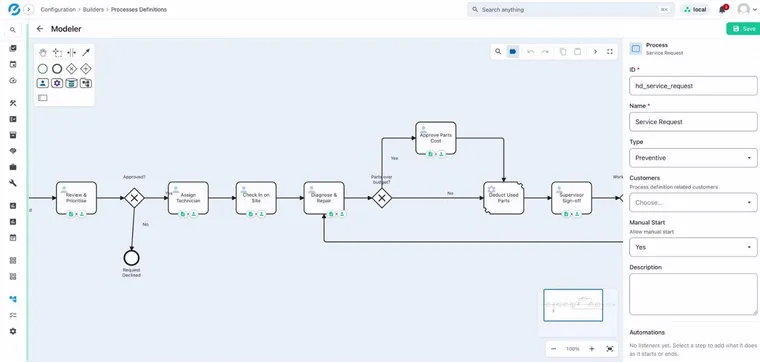Screen dimensions: 760x362
Task: Expand the sidebar with chevron button
Action: click(x=29, y=9)
